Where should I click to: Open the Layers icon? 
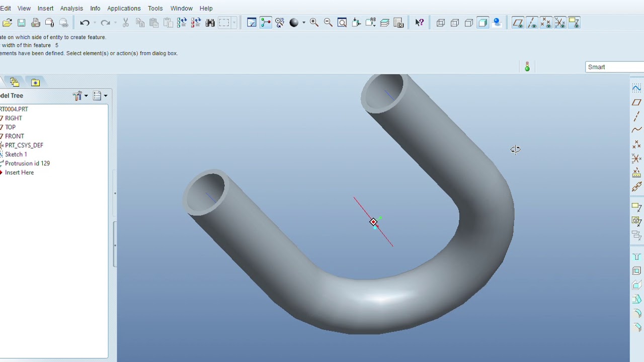point(384,23)
